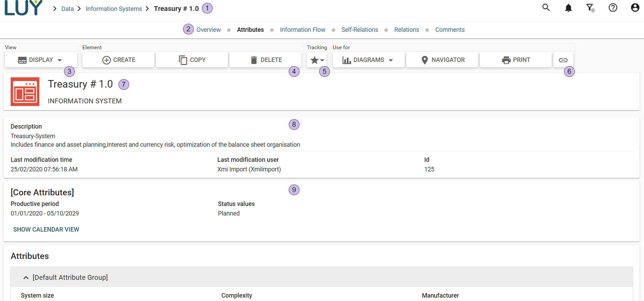Viewport: 644px width, 301px height.
Task: Click the copy link chain icon
Action: coord(563,60)
